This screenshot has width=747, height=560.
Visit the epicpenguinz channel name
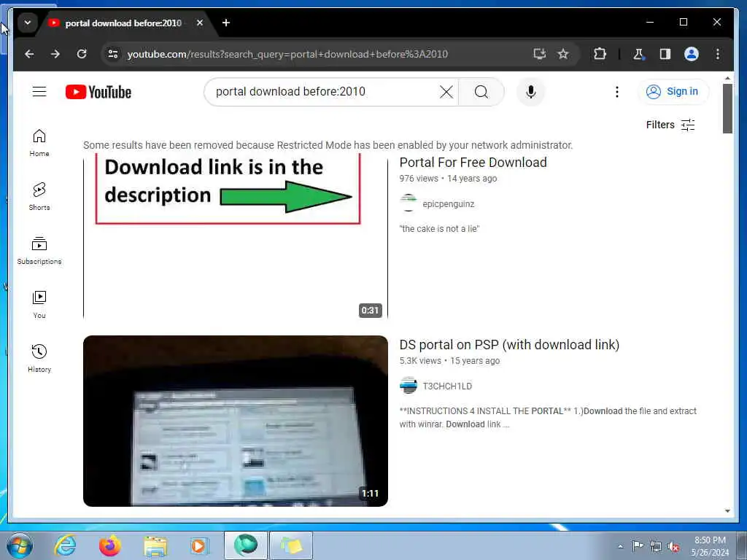point(449,204)
